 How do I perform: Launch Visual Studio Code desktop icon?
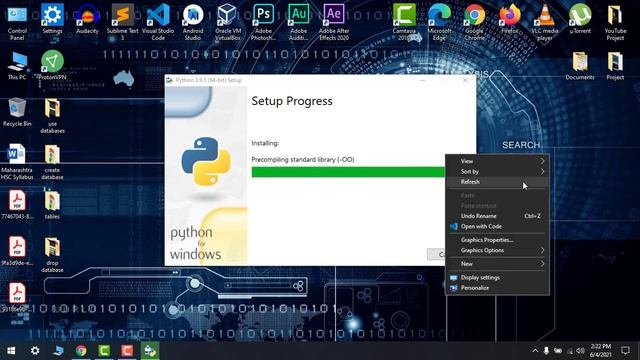pyautogui.click(x=158, y=22)
